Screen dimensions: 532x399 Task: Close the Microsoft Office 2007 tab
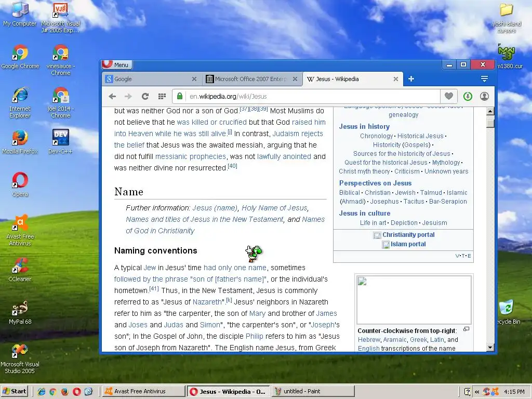coord(295,79)
